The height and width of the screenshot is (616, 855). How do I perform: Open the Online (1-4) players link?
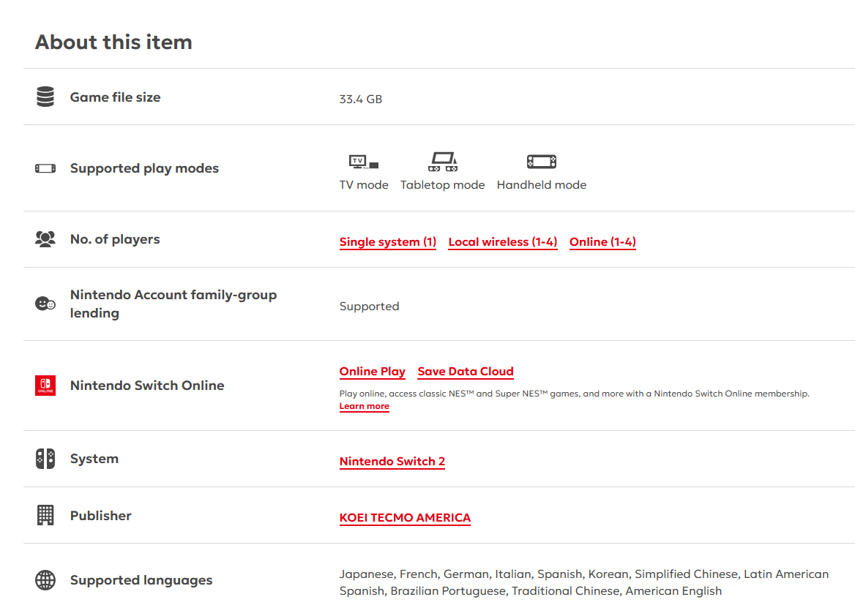pos(602,242)
